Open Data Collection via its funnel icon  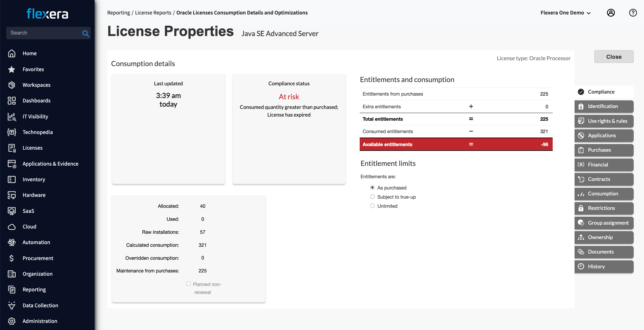pyautogui.click(x=12, y=305)
